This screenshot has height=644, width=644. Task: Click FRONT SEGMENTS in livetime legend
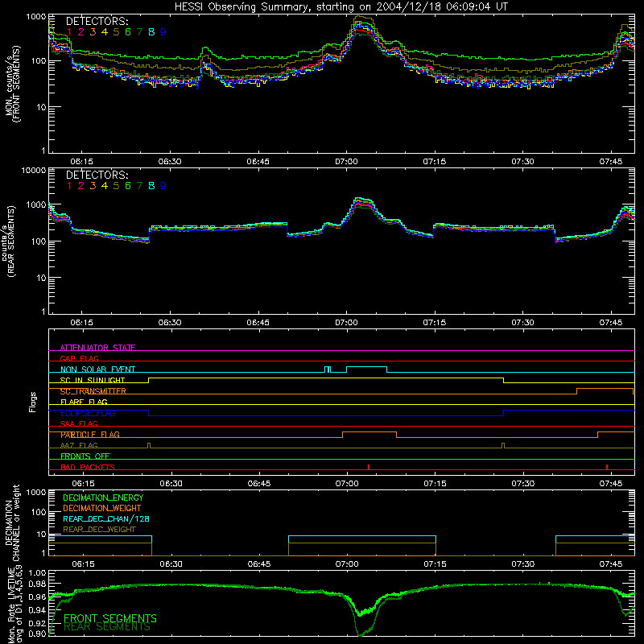(110, 618)
